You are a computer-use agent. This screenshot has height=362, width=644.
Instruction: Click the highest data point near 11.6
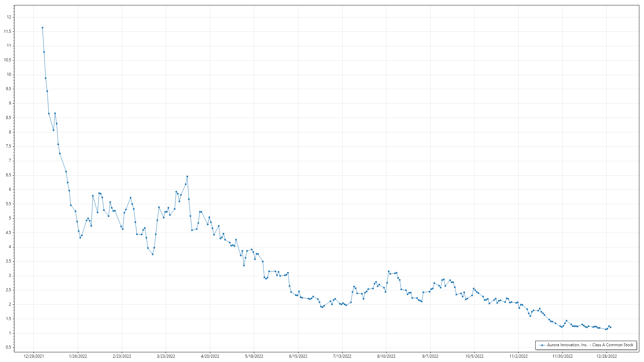click(x=42, y=28)
